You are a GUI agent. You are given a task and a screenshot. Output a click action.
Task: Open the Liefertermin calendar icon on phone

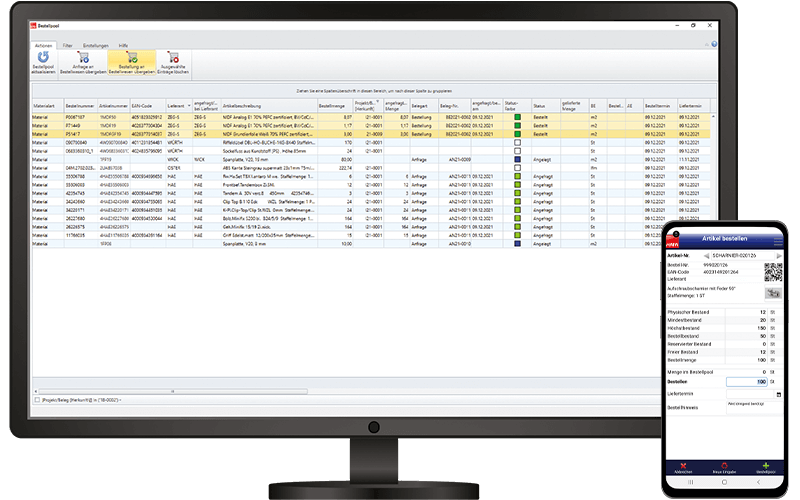coord(779,394)
